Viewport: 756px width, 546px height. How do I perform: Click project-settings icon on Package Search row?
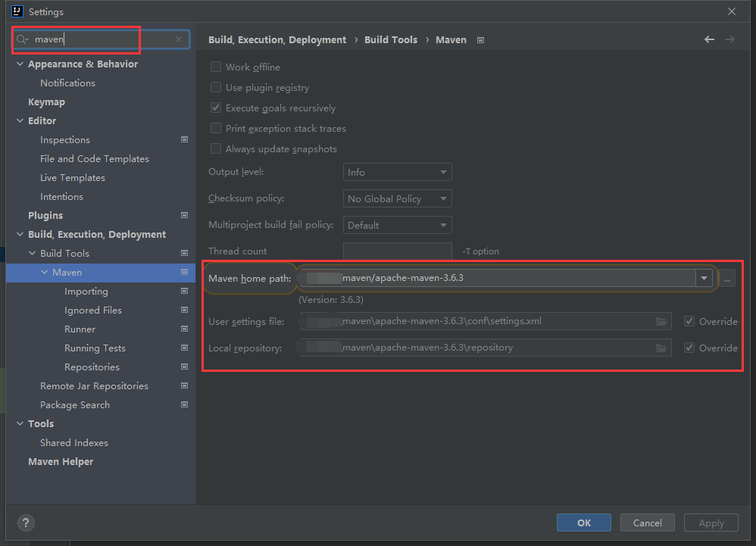184,405
